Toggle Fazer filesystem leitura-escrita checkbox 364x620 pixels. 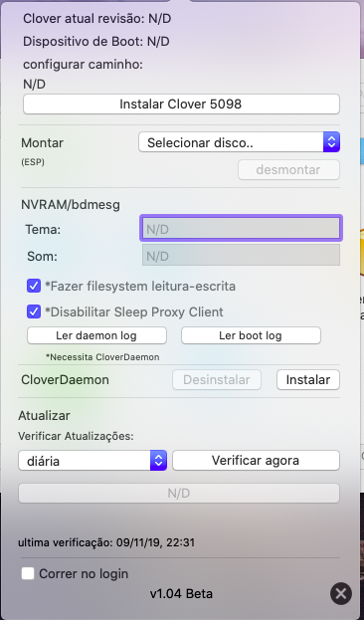[x=34, y=286]
